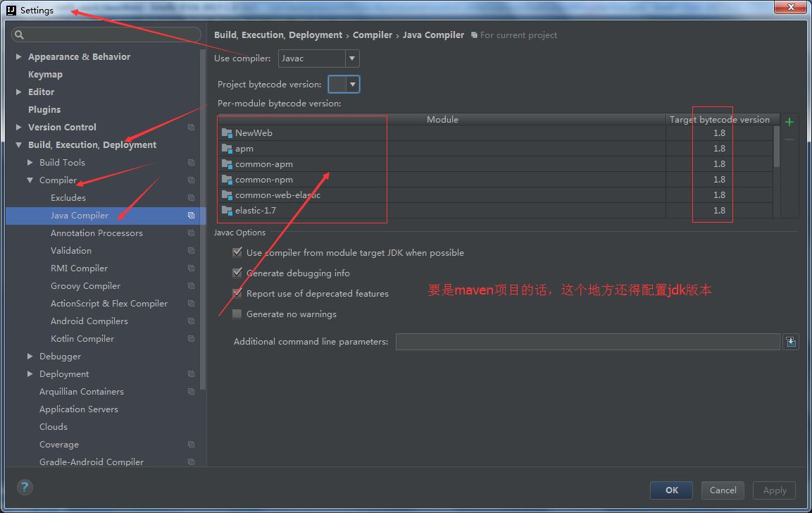Click folder icon of common-apm module
The height and width of the screenshot is (513, 812).
(x=227, y=163)
